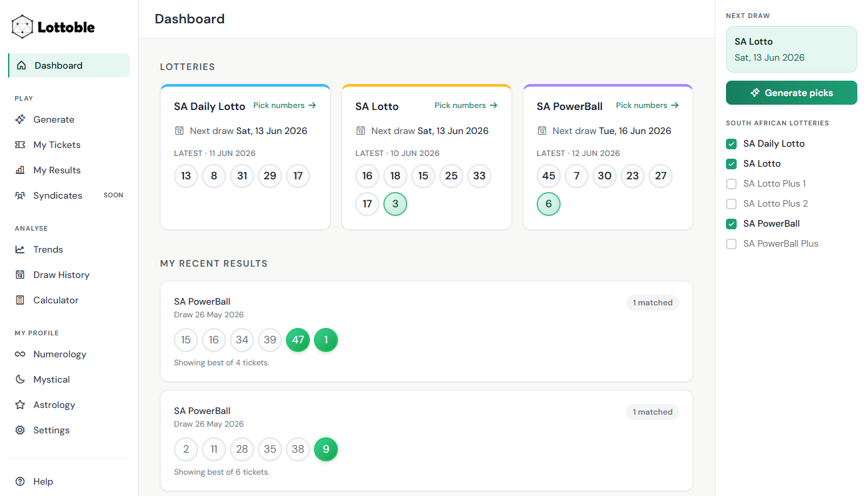Image resolution: width=868 pixels, height=496 pixels.
Task: Click the Syndicates people icon
Action: click(20, 195)
